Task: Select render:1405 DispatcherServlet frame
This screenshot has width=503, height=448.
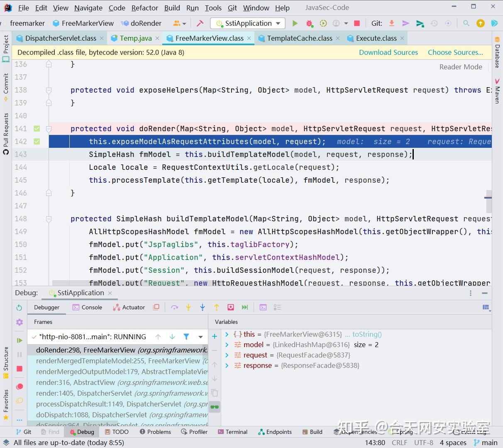Action: [x=118, y=393]
